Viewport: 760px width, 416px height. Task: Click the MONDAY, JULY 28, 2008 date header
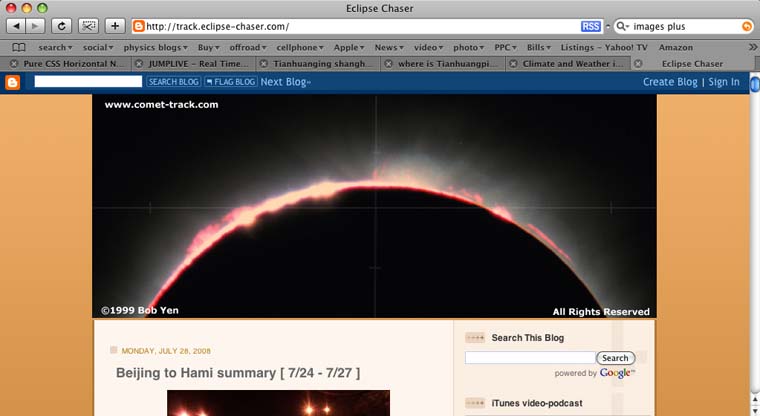click(166, 351)
